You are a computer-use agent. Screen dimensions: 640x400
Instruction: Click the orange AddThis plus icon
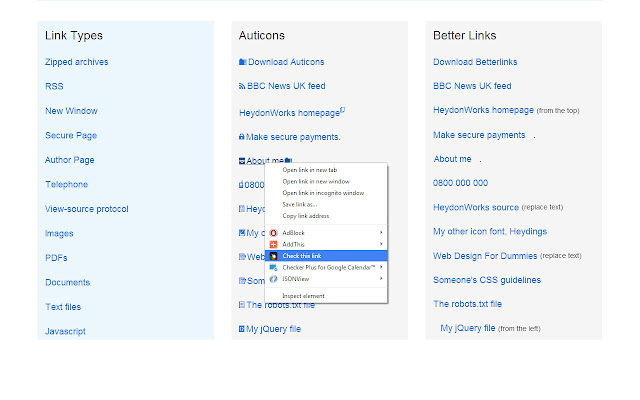273,244
